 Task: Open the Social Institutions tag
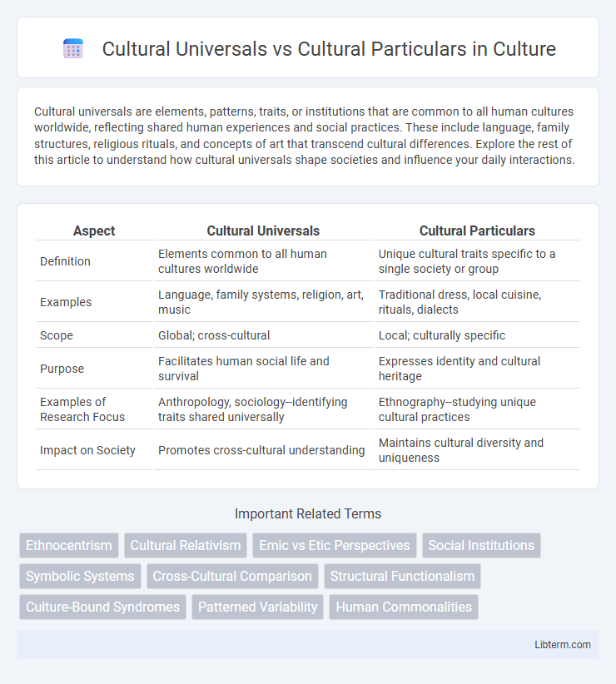[x=481, y=545]
